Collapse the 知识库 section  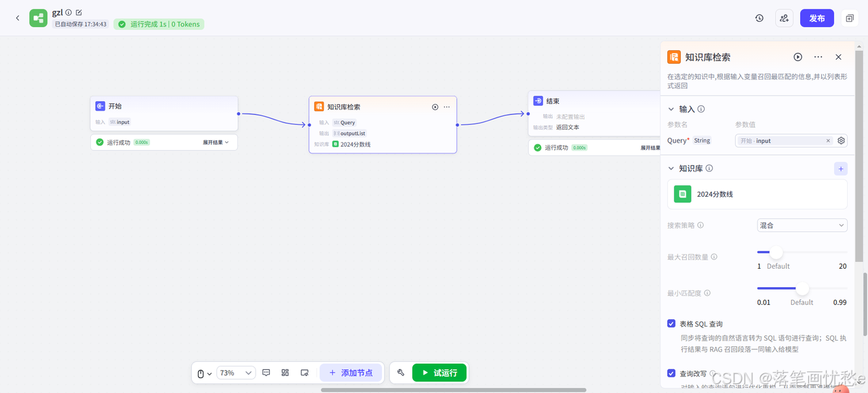click(x=671, y=168)
